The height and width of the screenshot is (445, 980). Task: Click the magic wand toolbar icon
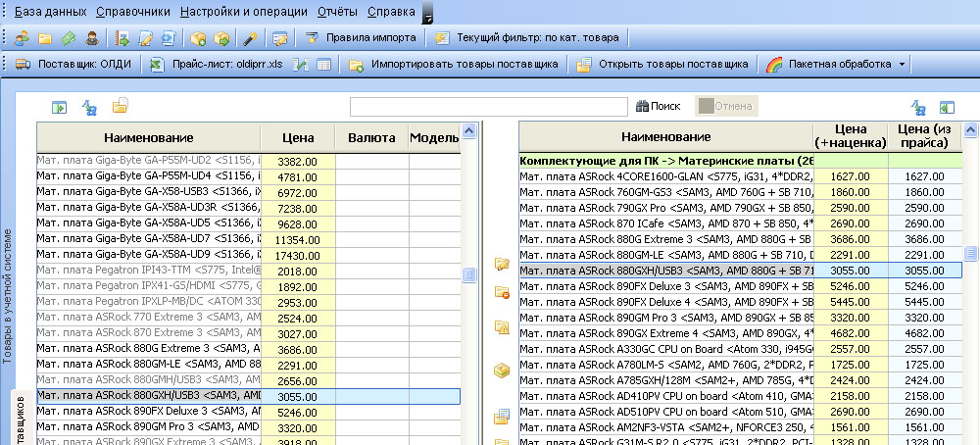point(251,38)
